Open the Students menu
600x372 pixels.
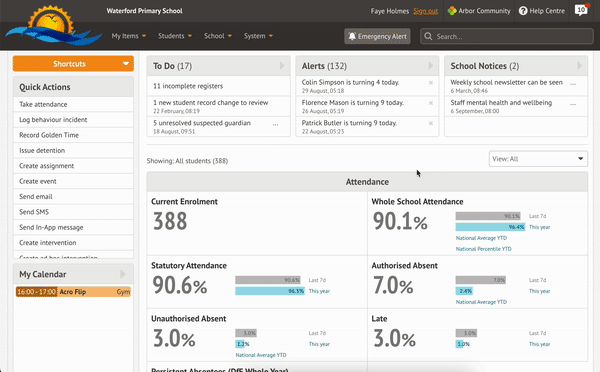[175, 36]
